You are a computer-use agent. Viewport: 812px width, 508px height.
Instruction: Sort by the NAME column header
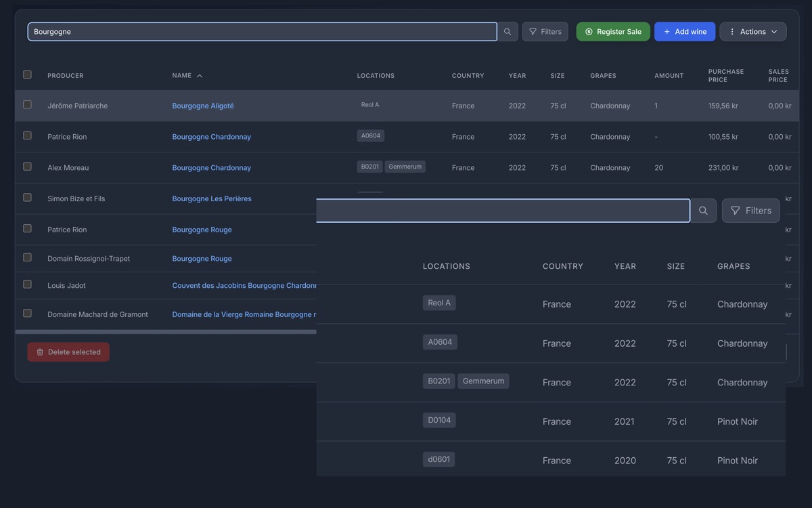[187, 76]
